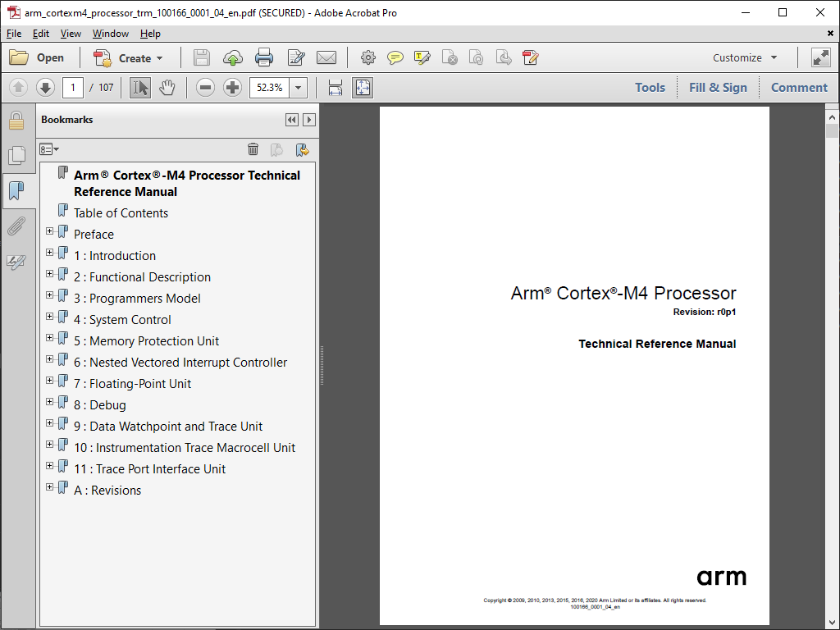Open the preferences gear icon
Image resolution: width=840 pixels, height=630 pixels.
tap(368, 58)
